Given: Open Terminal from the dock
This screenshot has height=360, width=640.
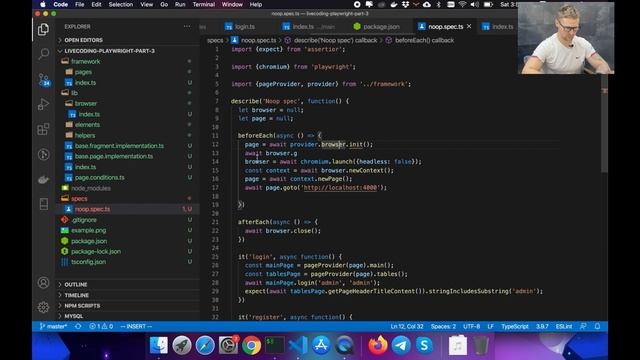Looking at the screenshot, I should [x=275, y=345].
